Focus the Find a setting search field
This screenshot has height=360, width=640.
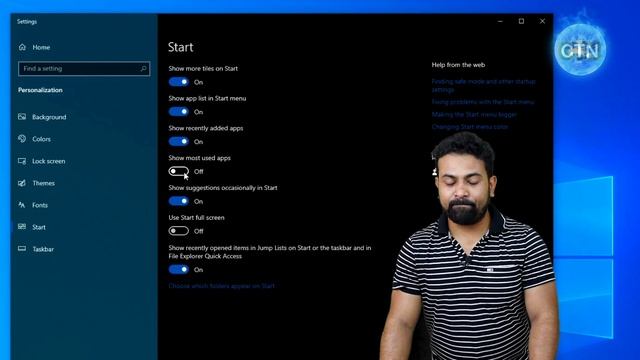click(84, 69)
